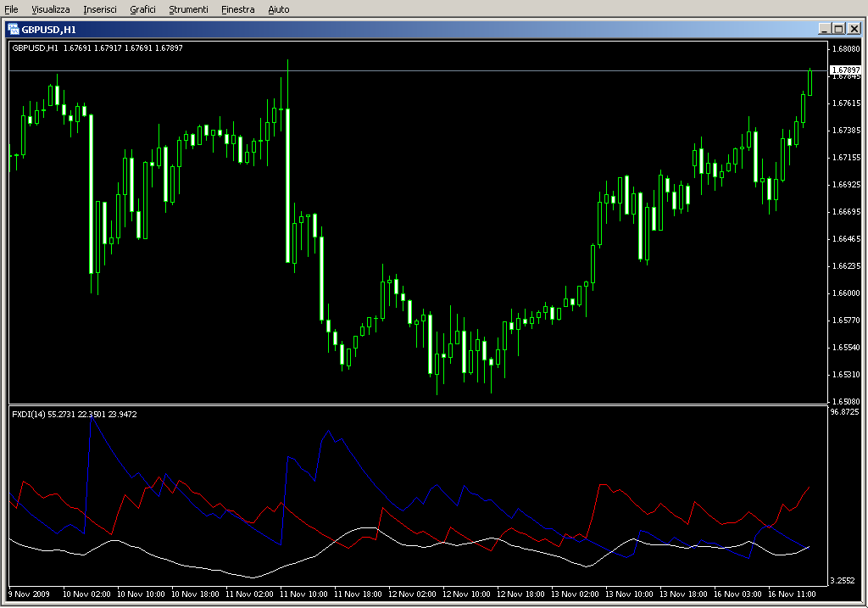Open the Visualizza menu
This screenshot has height=608, width=868.
50,9
